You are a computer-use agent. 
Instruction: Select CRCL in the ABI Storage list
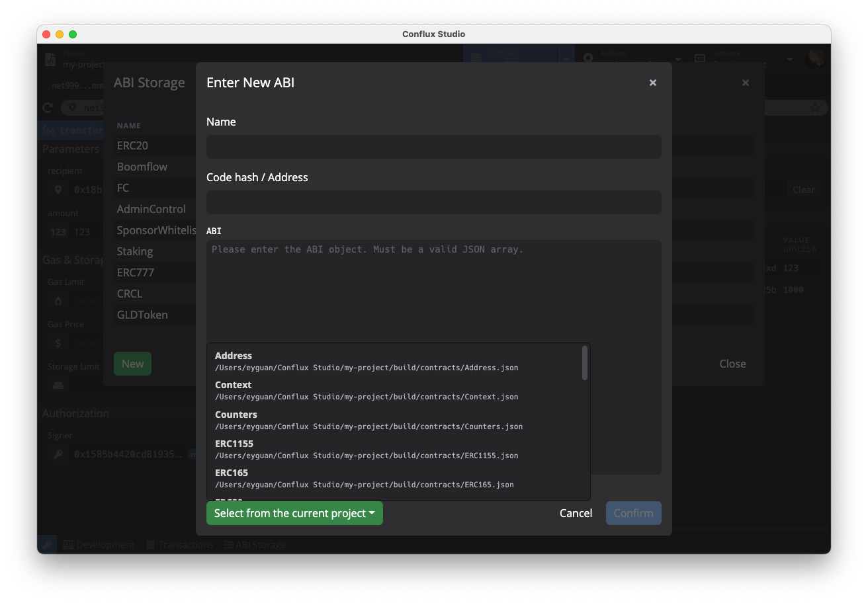coord(130,294)
